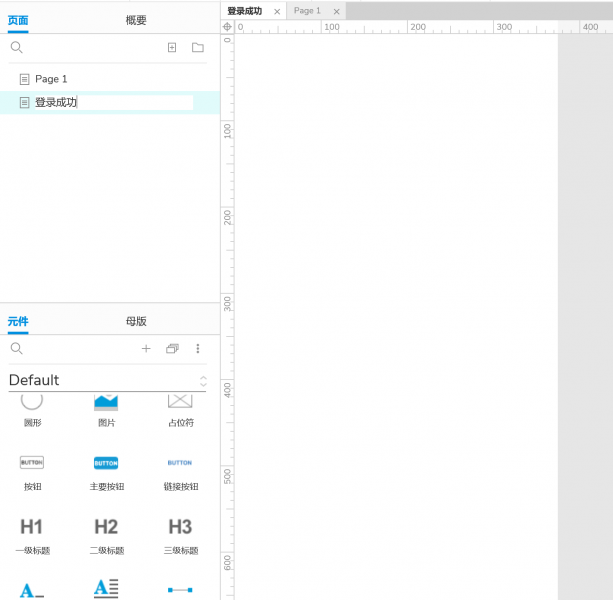Select the H2 二级标题 widget
Screen dimensions: 613x600
click(106, 536)
